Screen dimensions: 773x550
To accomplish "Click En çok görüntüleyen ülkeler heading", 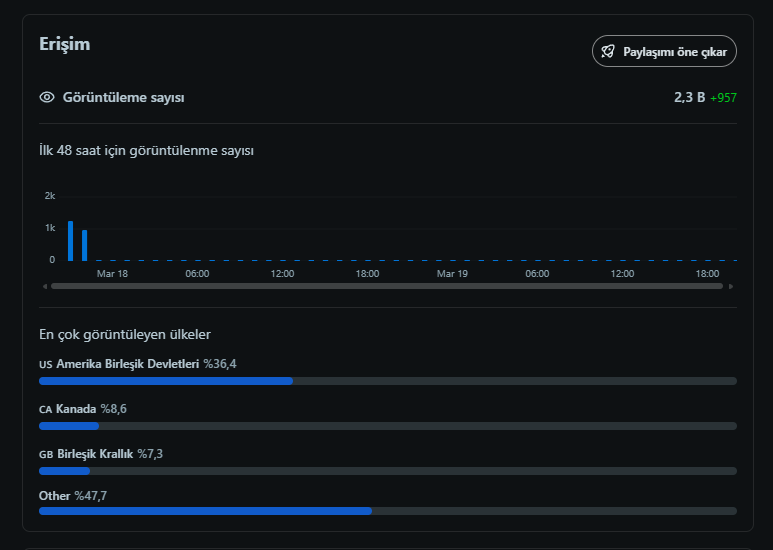I will pyautogui.click(x=125, y=335).
